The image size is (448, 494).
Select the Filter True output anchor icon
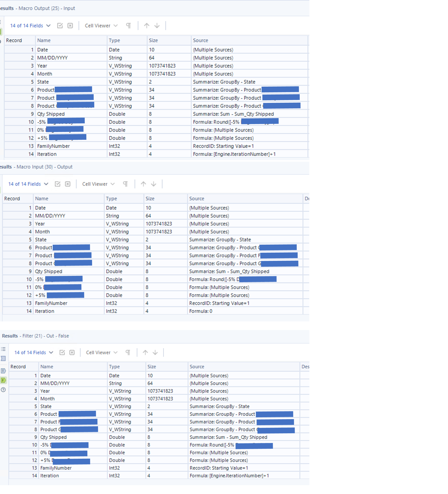(x=3, y=371)
